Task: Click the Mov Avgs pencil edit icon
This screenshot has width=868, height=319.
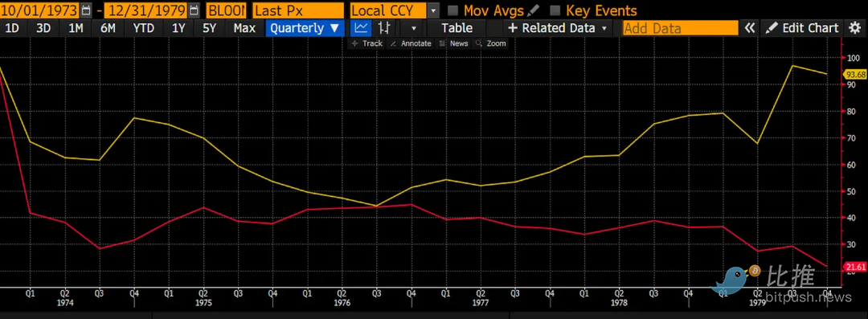Action: tap(533, 10)
